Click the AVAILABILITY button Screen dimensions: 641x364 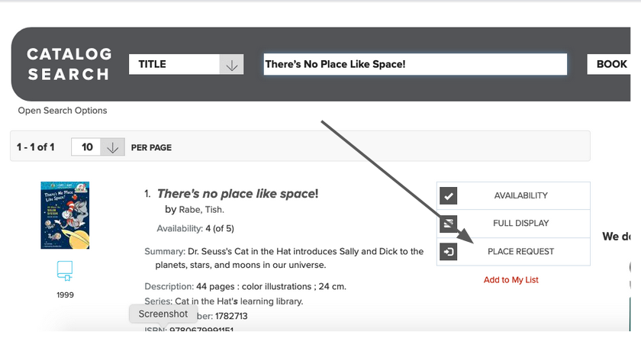(514, 196)
